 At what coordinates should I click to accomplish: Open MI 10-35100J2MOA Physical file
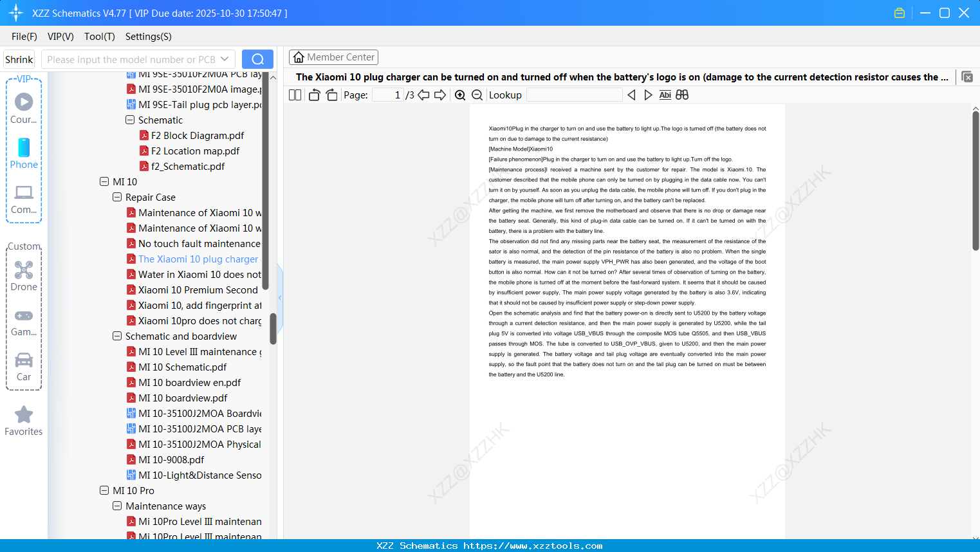[199, 445]
